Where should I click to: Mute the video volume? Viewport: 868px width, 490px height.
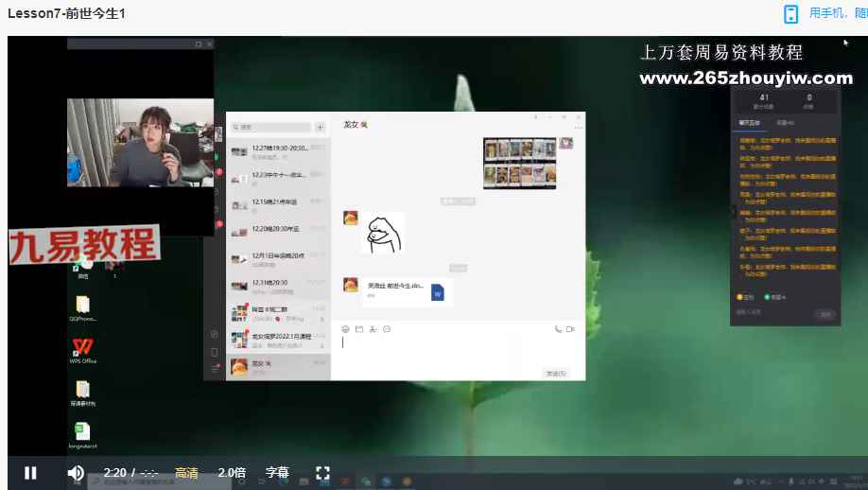tap(76, 472)
